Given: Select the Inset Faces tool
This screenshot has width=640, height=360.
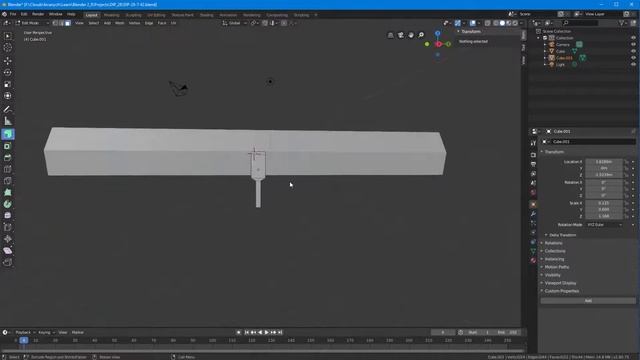Looking at the screenshot, I should click(8, 146).
